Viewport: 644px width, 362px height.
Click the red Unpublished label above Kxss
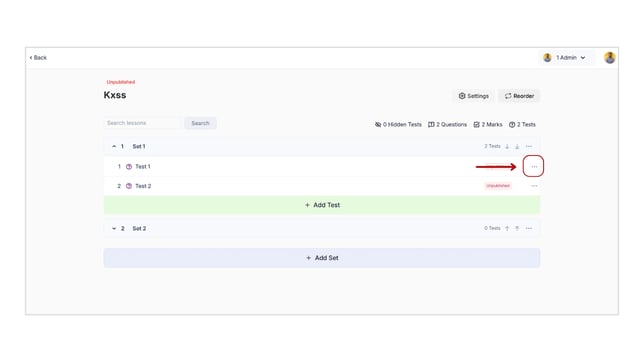[121, 82]
